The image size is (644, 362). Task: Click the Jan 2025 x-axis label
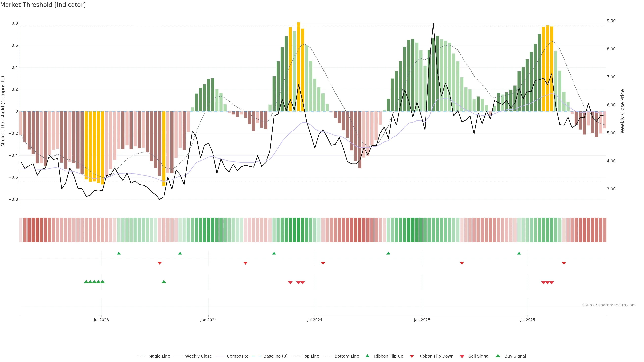click(x=422, y=320)
